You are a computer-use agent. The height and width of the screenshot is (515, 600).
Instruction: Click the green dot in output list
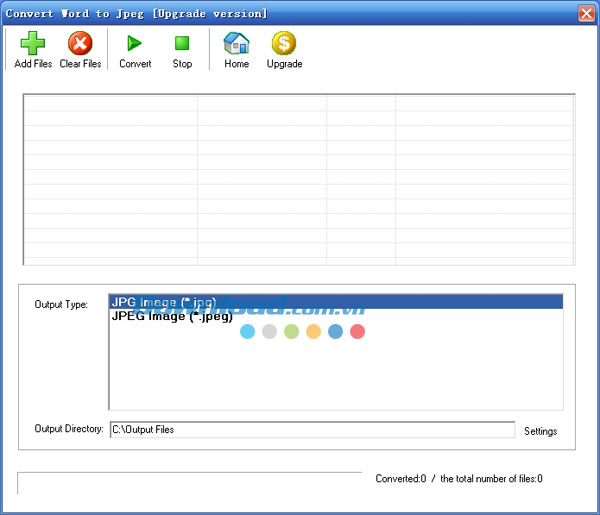click(x=291, y=332)
